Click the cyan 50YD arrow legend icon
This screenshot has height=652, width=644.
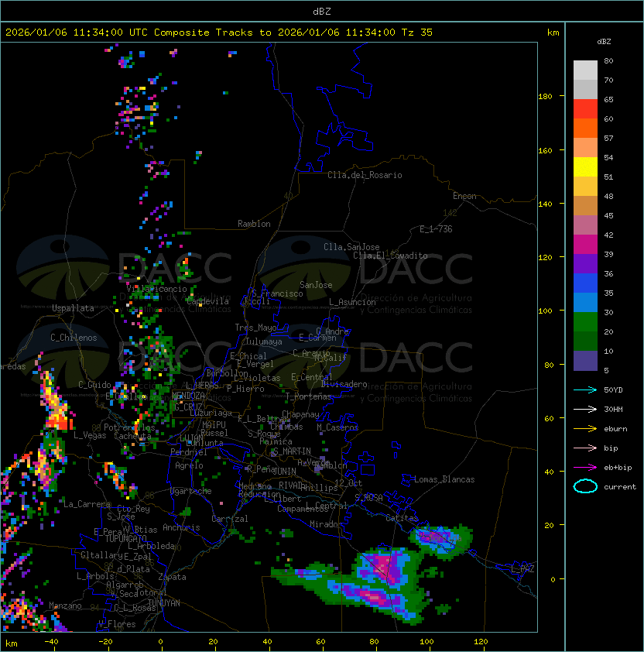click(585, 389)
